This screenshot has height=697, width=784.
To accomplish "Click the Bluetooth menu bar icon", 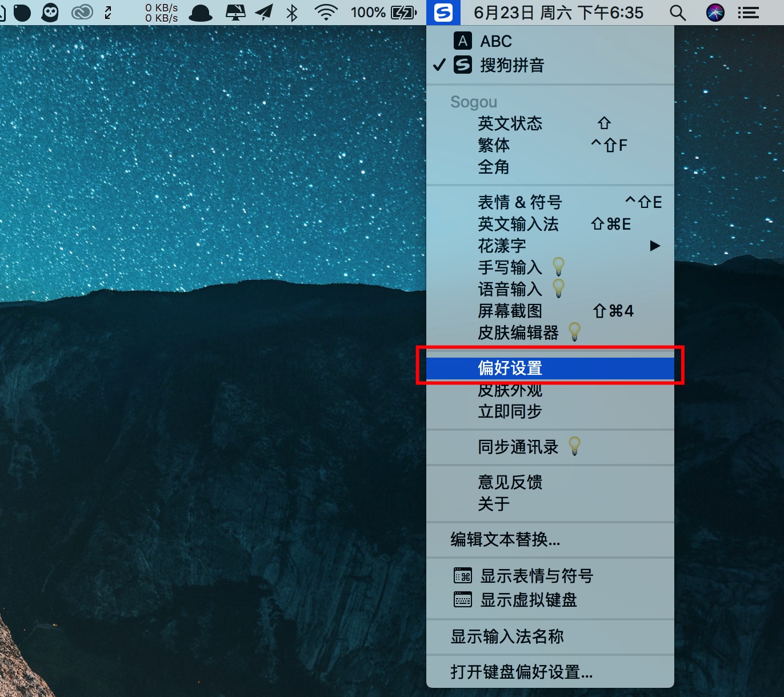I will [292, 13].
